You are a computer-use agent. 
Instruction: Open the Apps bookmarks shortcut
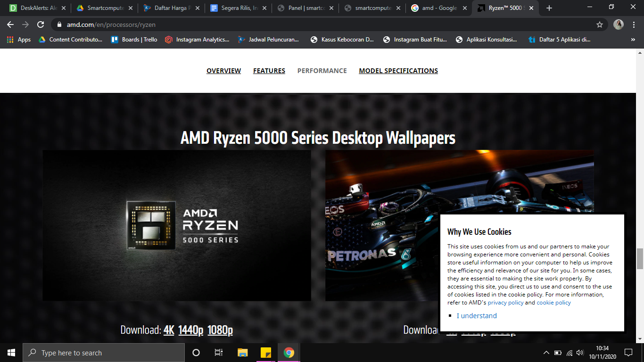pyautogui.click(x=19, y=40)
